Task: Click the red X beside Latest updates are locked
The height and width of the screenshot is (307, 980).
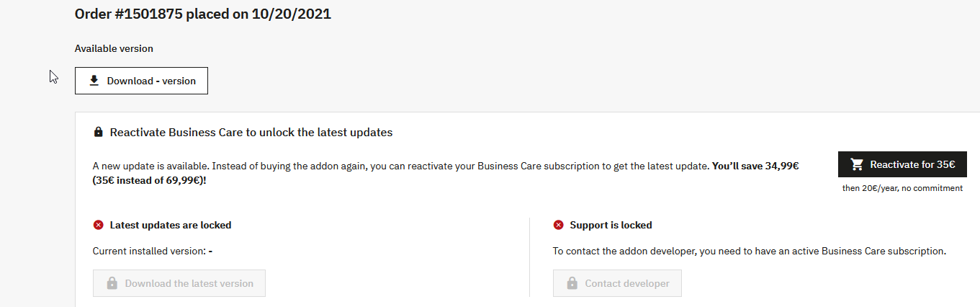Action: 99,225
